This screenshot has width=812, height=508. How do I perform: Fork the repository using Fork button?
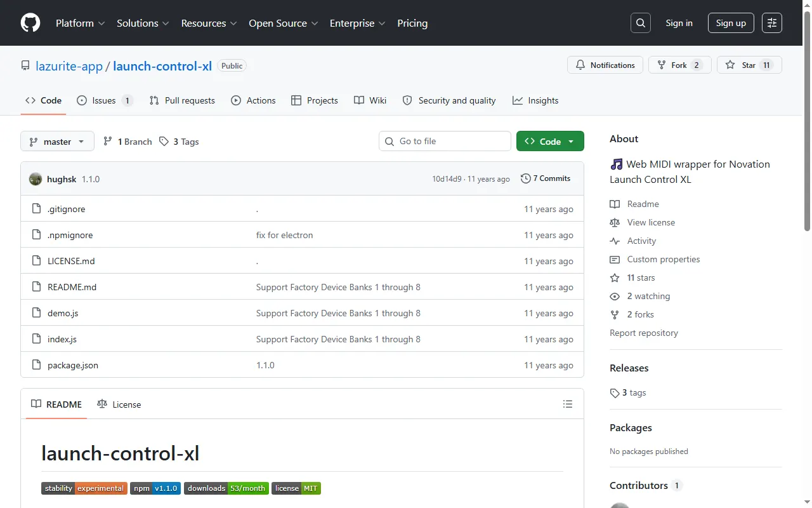[679, 65]
